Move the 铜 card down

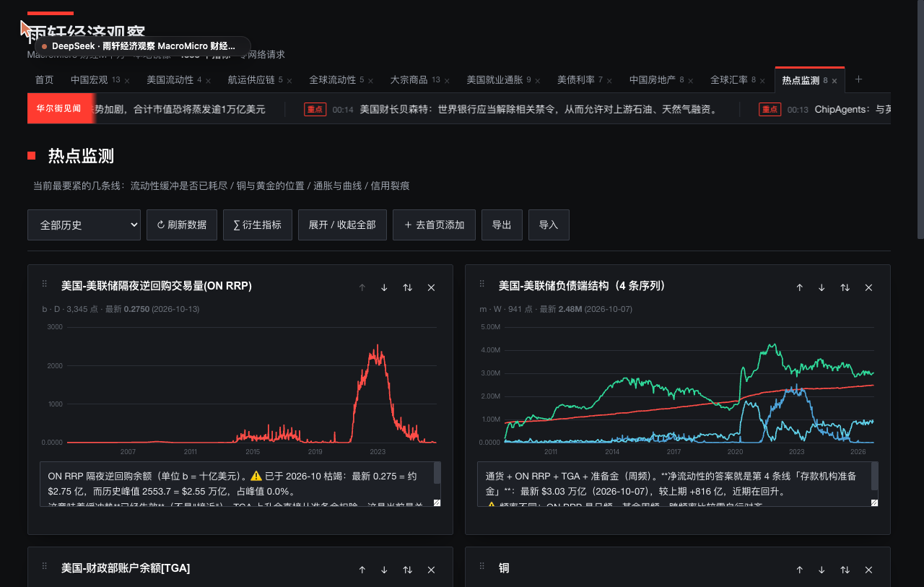(821, 570)
